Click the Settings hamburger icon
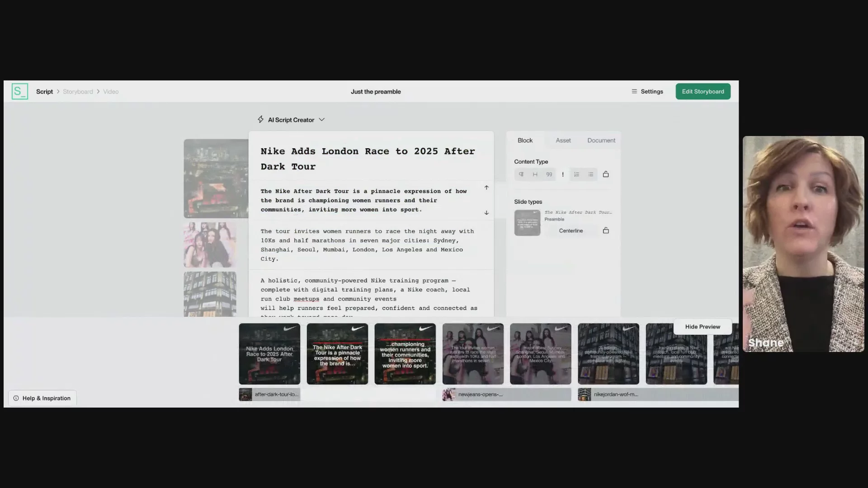This screenshot has width=868, height=488. coord(634,91)
